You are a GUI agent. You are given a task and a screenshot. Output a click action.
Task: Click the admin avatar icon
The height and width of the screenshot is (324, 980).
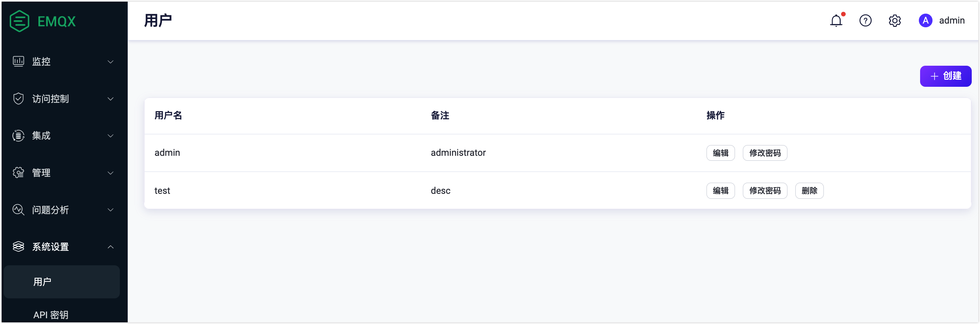tap(925, 21)
